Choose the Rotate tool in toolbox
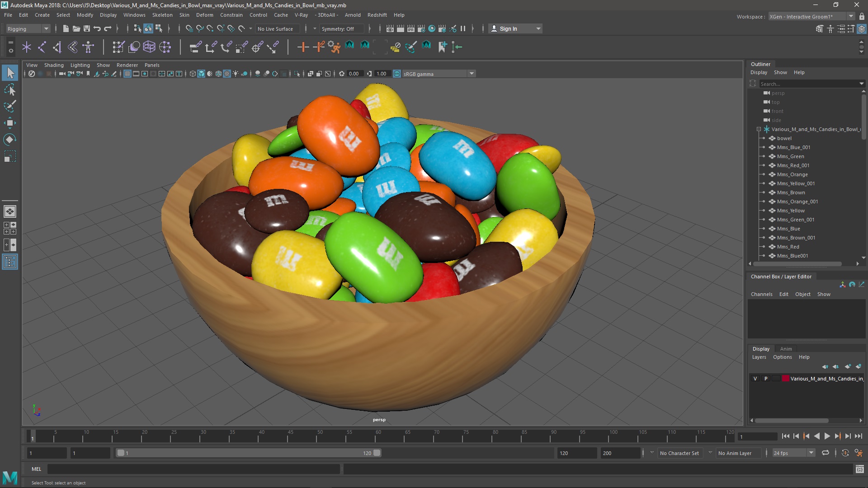 [x=10, y=140]
